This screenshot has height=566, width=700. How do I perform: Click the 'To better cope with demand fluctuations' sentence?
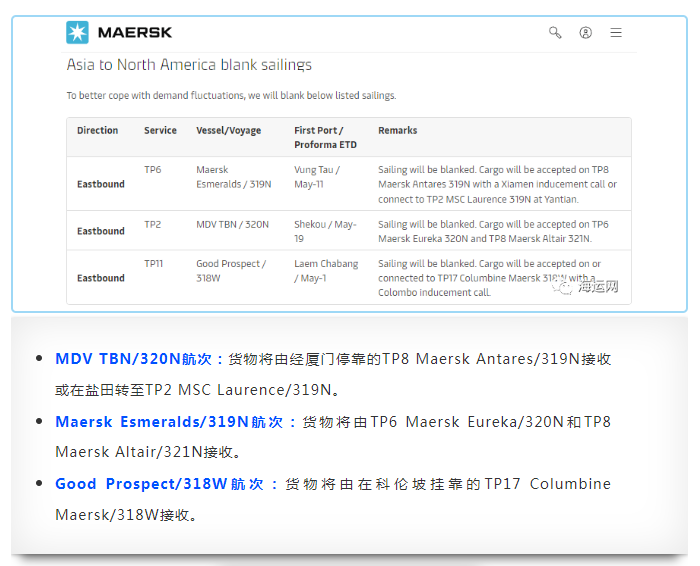click(x=231, y=96)
